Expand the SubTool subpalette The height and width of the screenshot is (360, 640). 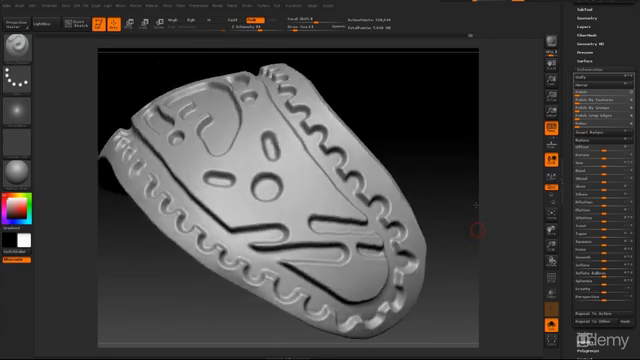(x=584, y=9)
